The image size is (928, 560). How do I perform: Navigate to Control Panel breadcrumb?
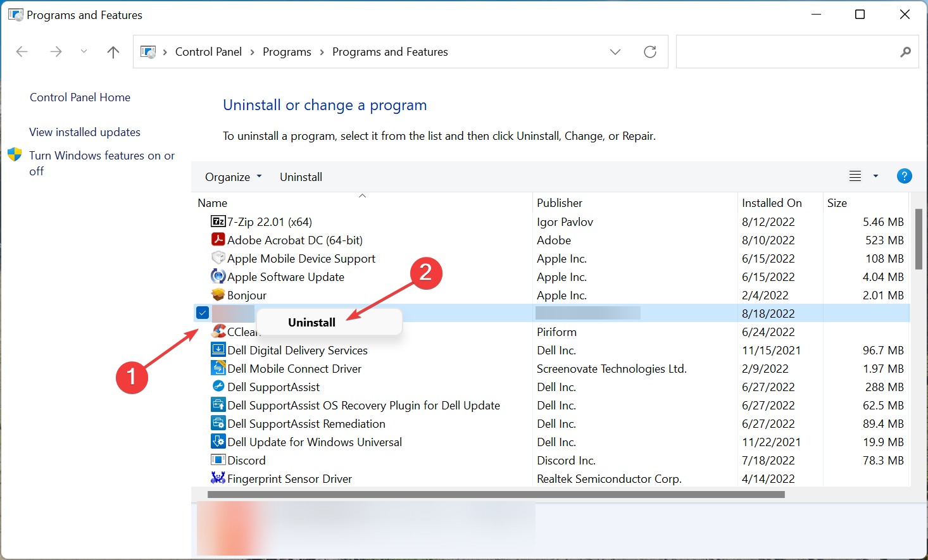click(208, 52)
